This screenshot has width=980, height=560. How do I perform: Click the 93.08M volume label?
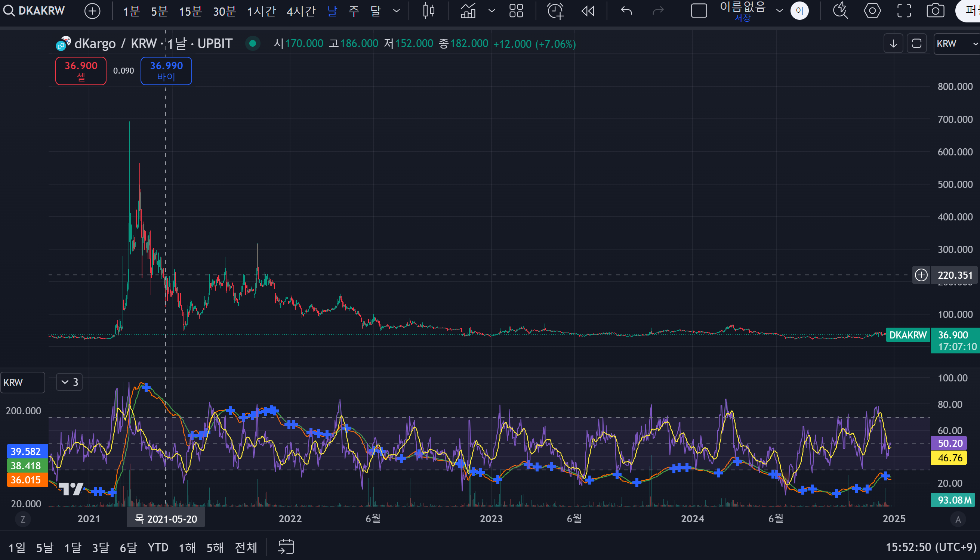pyautogui.click(x=953, y=500)
